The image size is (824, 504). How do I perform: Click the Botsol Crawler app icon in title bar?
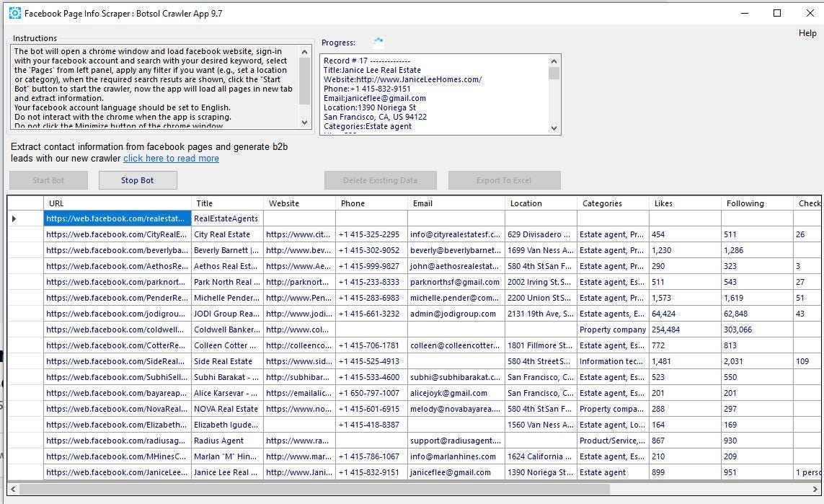(x=14, y=13)
